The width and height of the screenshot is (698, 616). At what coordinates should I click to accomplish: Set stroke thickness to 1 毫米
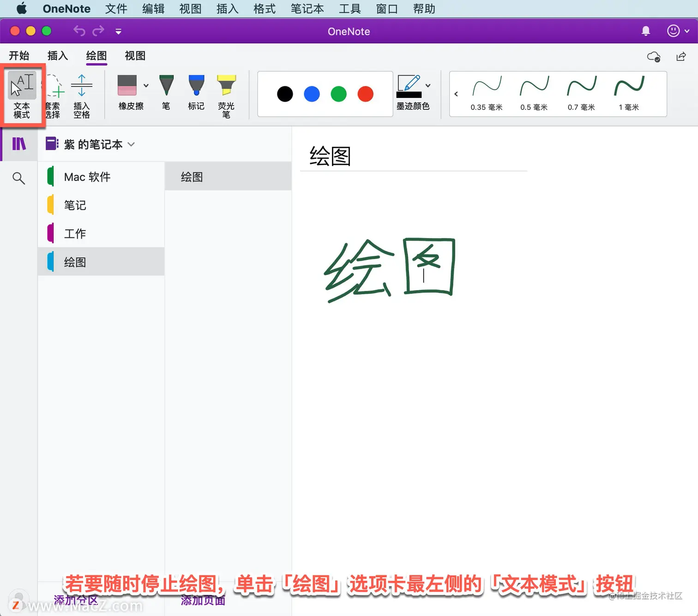(x=629, y=94)
